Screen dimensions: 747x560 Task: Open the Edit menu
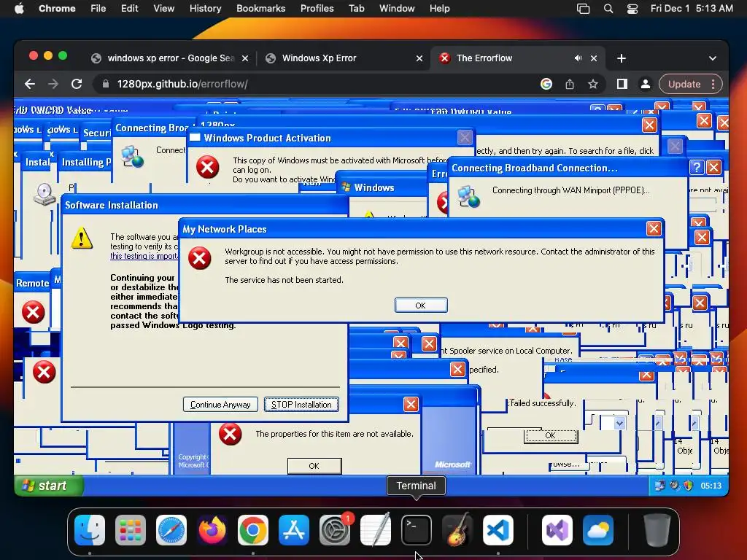point(129,9)
